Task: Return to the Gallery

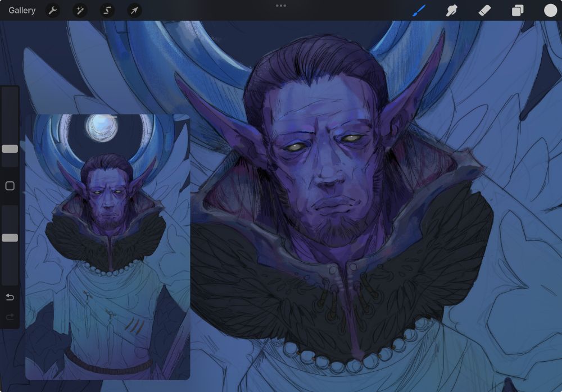Action: [x=22, y=11]
